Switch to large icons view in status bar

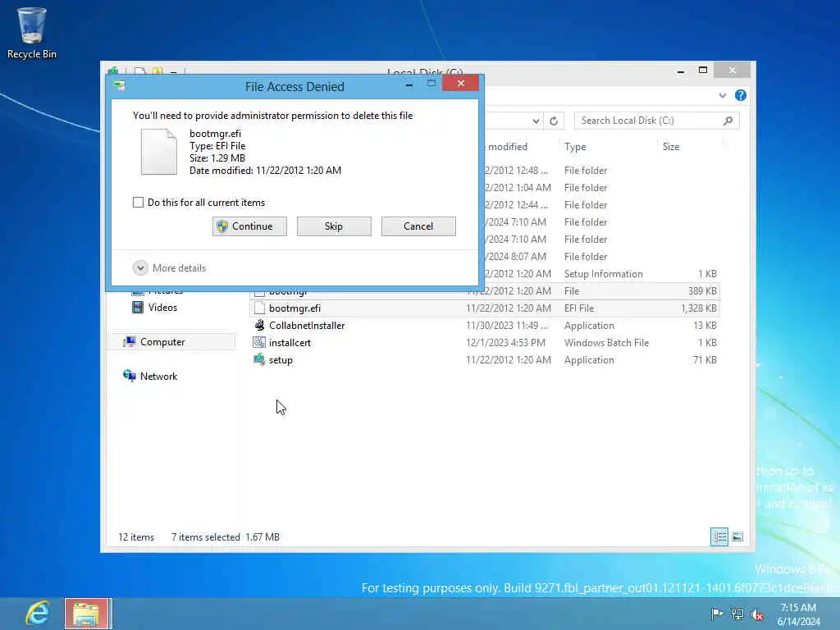737,536
